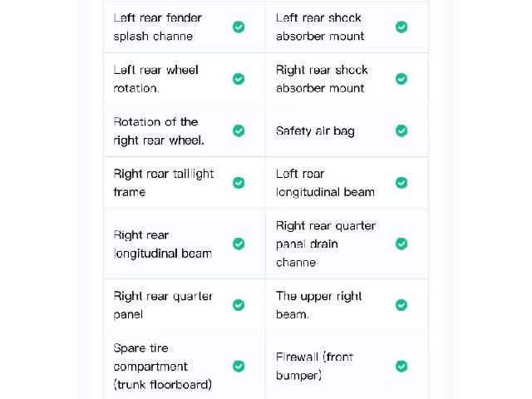Click the Right rear taillight frame text
Viewport: 532px width, 399px height.
pos(164,183)
